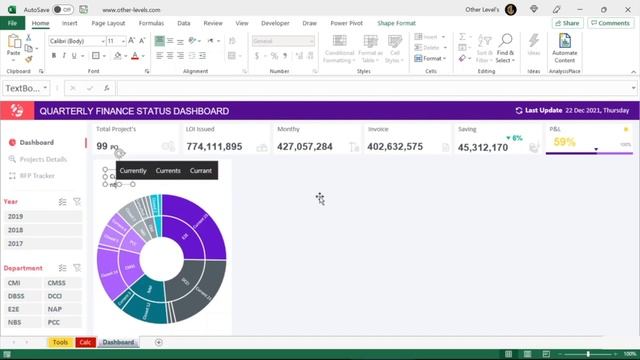Clear filter on Year slicer
Screen dimensions: 640x360
click(77, 202)
